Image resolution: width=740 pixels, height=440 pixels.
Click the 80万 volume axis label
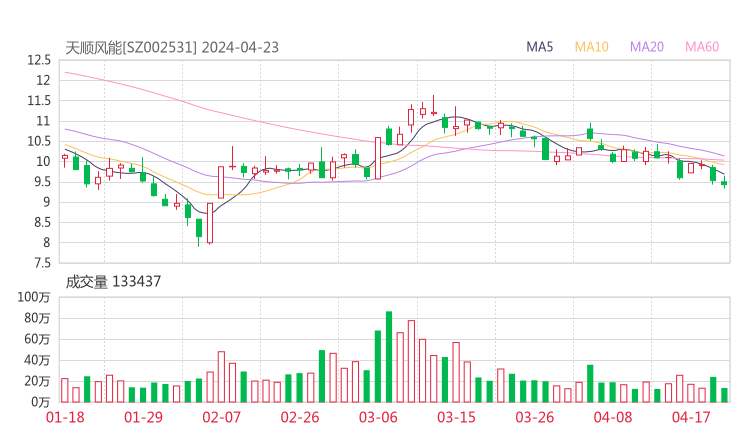(37, 318)
